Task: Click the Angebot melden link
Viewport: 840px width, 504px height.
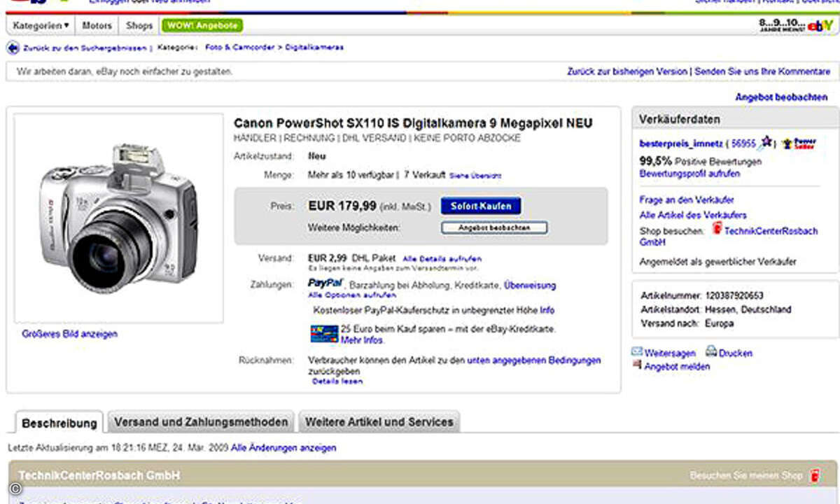Action: click(677, 366)
